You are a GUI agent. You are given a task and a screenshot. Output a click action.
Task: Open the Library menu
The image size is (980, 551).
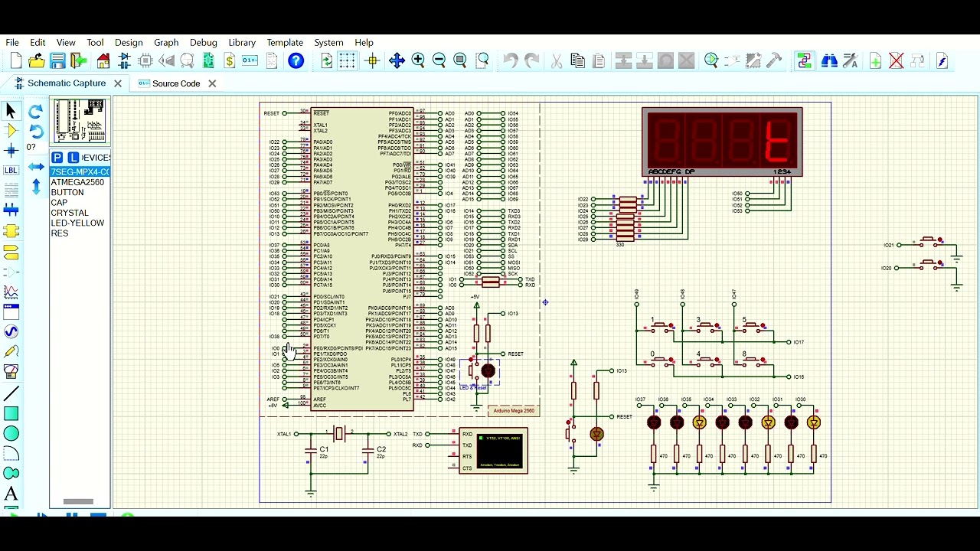[242, 43]
